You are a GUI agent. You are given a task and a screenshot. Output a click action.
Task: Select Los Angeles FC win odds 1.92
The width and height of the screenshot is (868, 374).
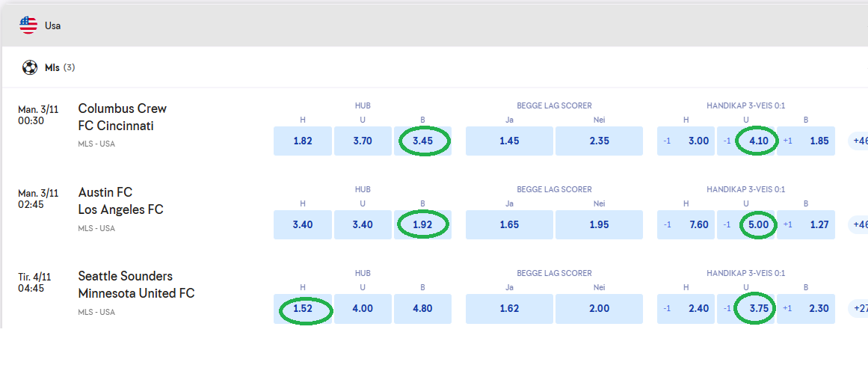pos(422,224)
